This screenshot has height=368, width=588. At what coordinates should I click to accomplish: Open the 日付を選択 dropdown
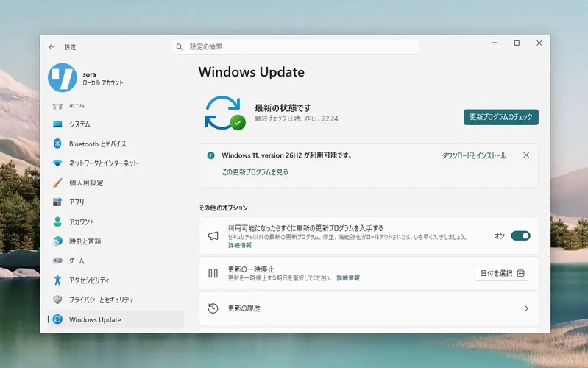click(x=502, y=273)
